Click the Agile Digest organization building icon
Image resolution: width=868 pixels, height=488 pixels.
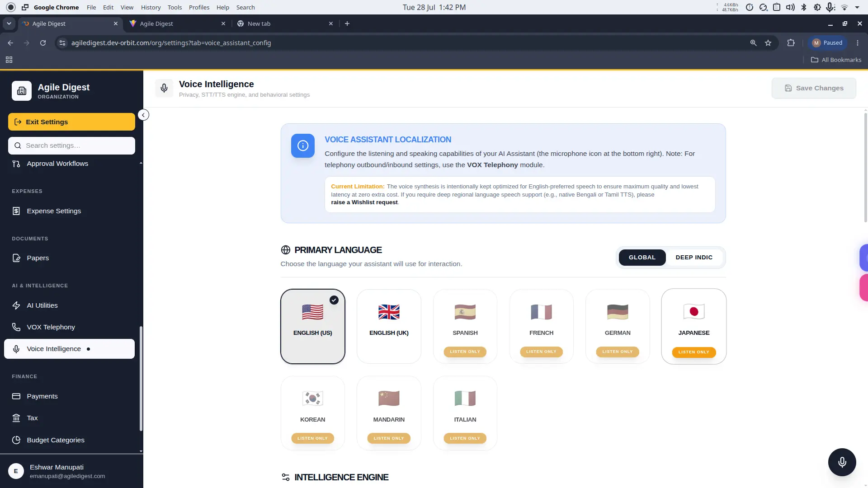point(22,91)
